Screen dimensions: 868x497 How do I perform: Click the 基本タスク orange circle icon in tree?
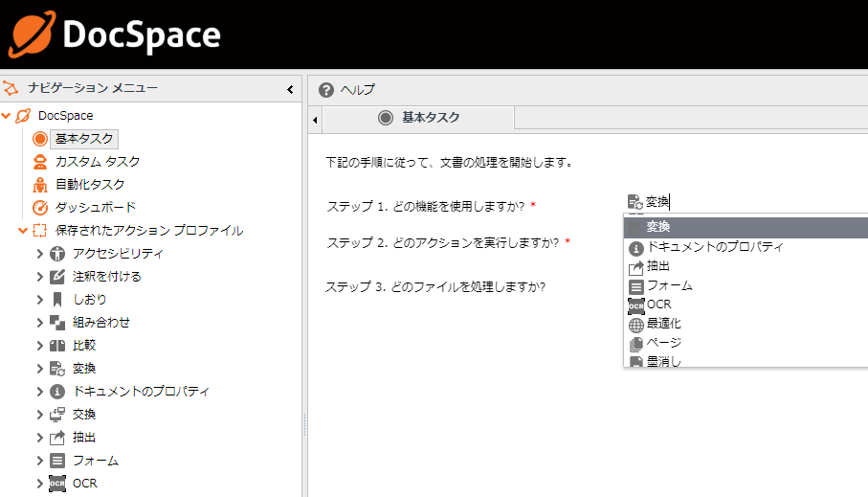coord(40,139)
